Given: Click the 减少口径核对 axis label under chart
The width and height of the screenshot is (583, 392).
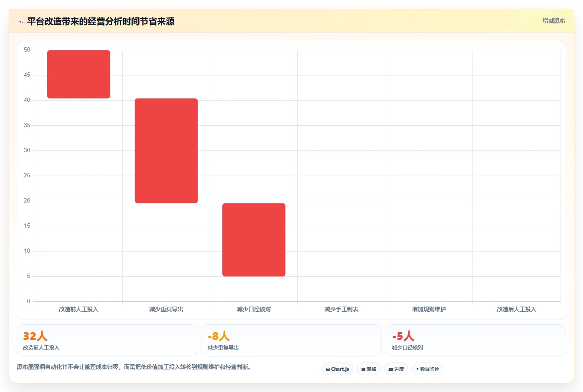Looking at the screenshot, I should click(254, 309).
